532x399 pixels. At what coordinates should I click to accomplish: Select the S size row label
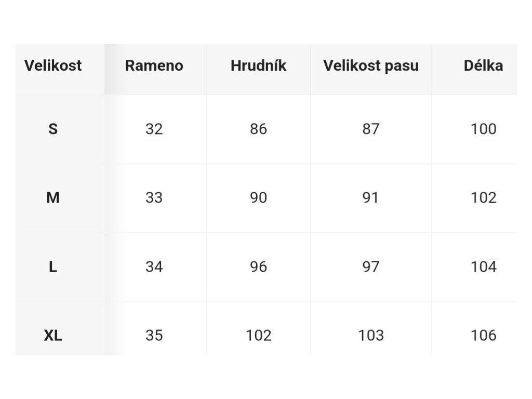(x=53, y=129)
